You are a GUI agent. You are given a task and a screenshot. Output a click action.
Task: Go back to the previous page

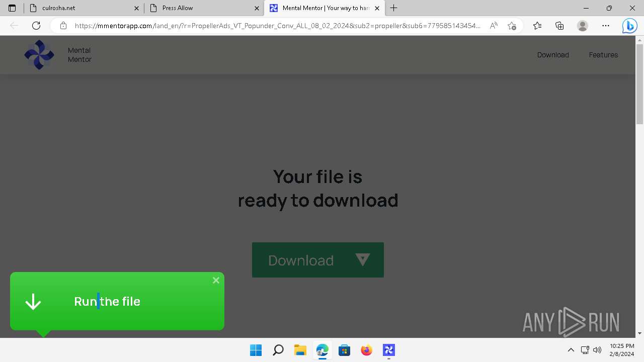point(14,26)
